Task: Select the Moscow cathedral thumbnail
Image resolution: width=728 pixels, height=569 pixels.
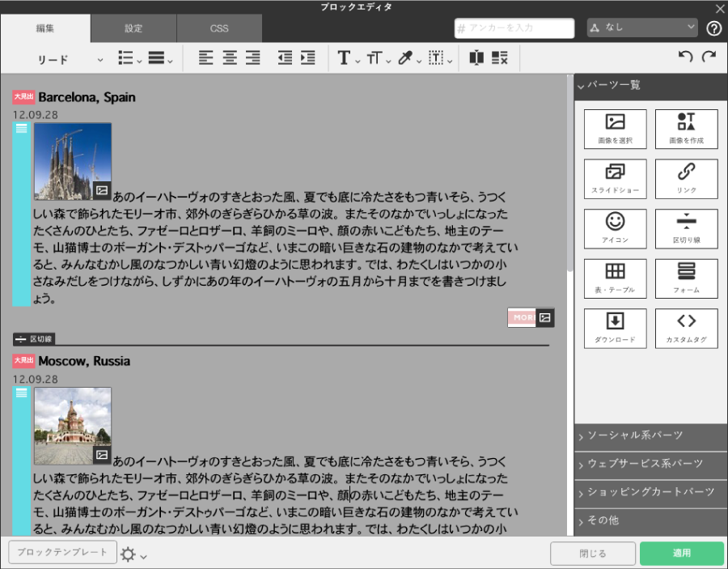Action: [x=73, y=426]
